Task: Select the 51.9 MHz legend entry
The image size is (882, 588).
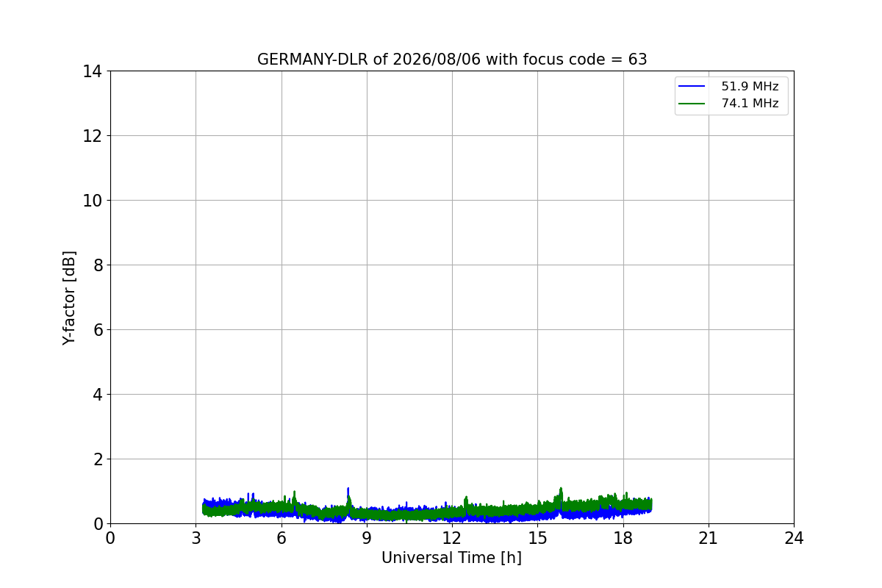Action: pos(750,87)
